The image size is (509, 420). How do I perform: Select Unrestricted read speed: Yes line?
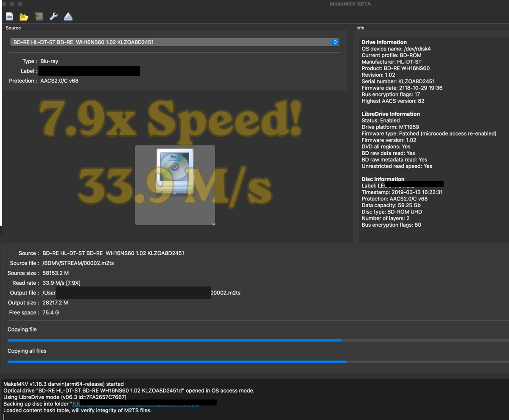397,166
